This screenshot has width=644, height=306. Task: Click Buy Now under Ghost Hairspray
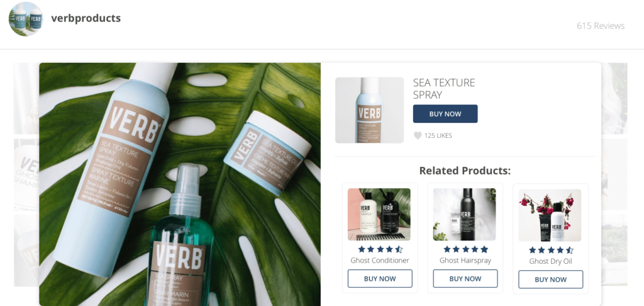(x=465, y=278)
